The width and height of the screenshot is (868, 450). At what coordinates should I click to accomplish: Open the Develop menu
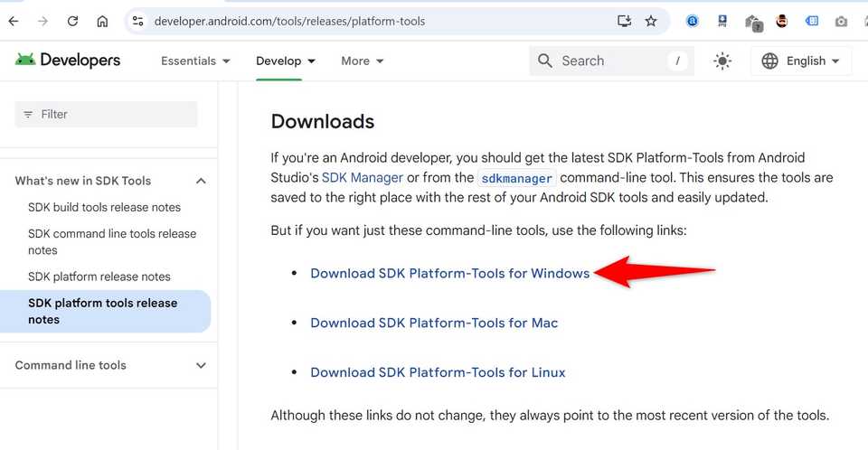286,61
